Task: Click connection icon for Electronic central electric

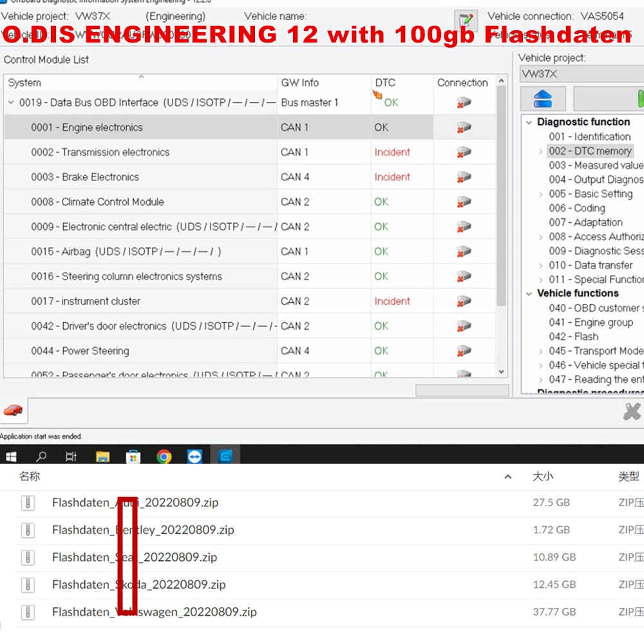Action: pos(464,227)
